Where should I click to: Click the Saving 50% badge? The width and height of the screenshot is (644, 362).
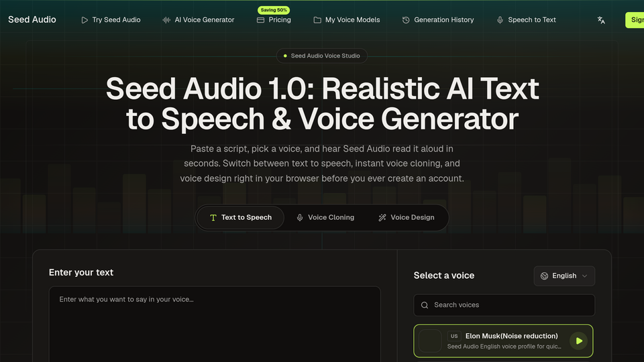274,10
